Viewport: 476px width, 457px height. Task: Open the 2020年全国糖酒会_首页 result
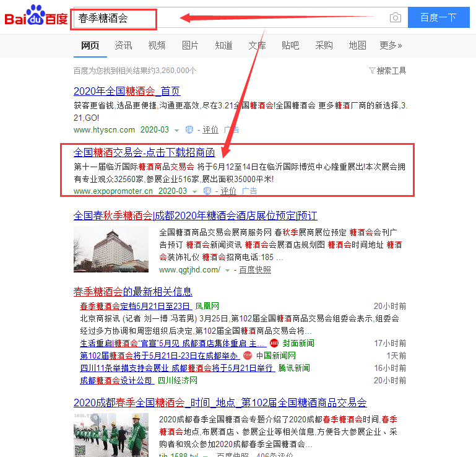click(x=127, y=91)
